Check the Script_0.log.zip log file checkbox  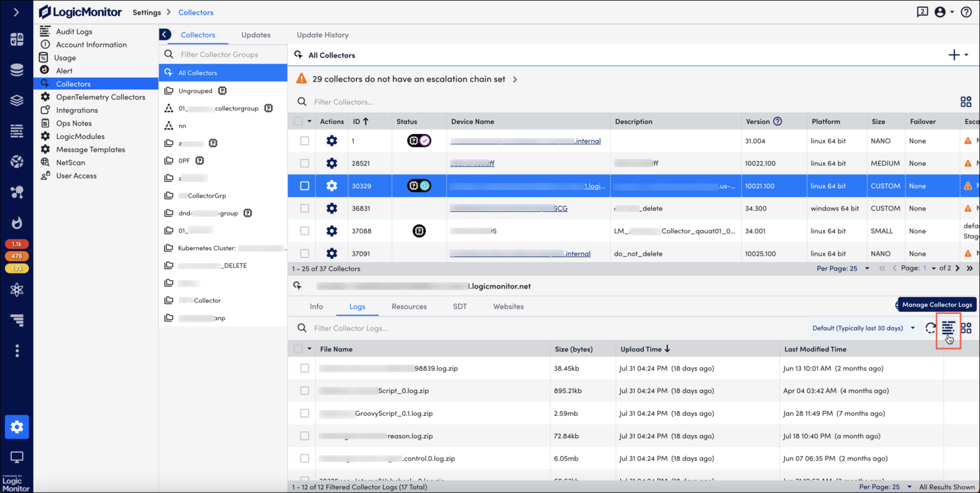pyautogui.click(x=304, y=391)
